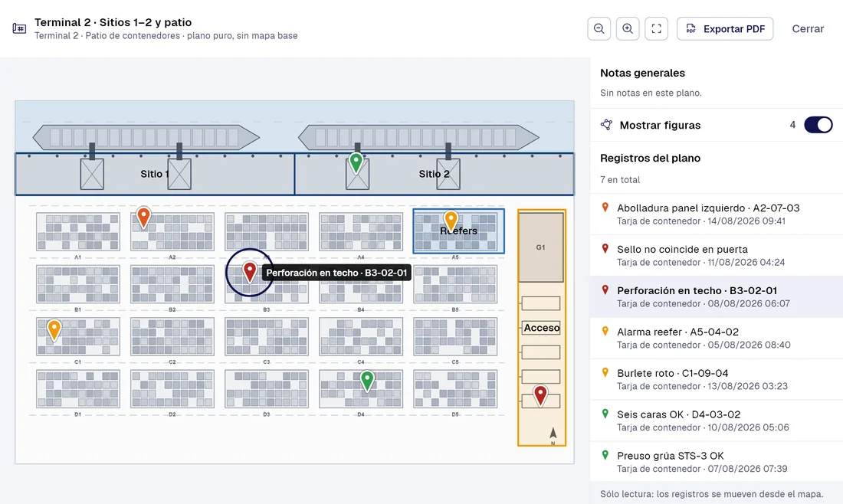Click the rightmost crane box on Sitio 2

pos(448,174)
